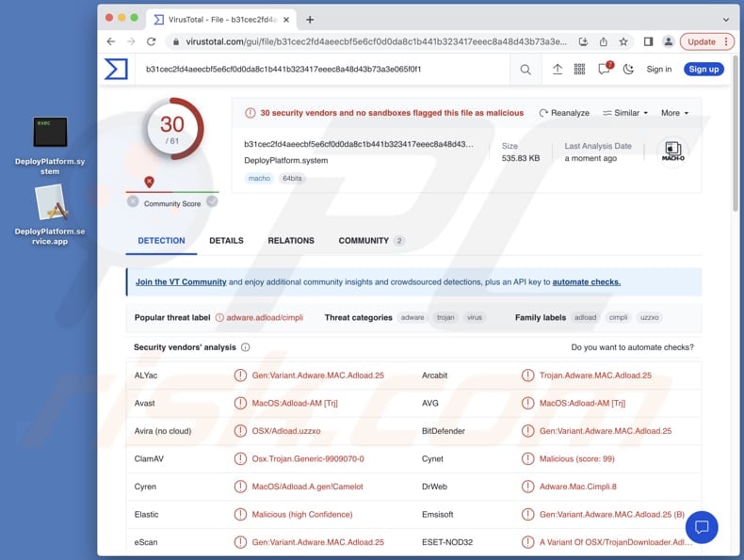Switch to the RELATIONS tab

[x=291, y=240]
